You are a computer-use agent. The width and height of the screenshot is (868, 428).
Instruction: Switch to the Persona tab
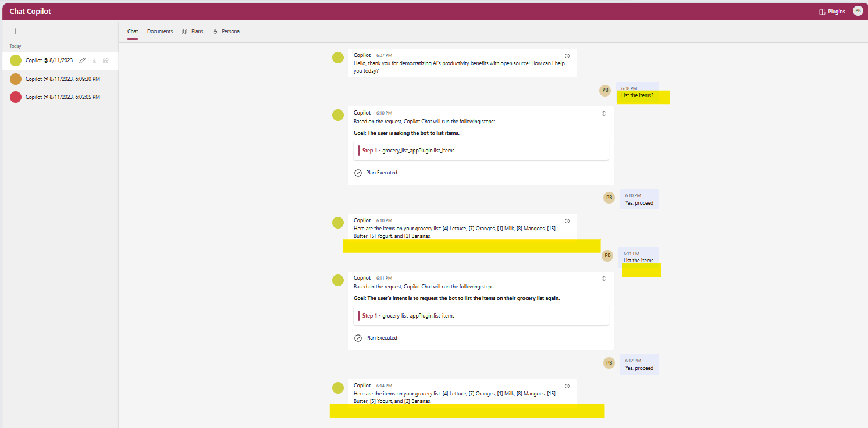[229, 31]
